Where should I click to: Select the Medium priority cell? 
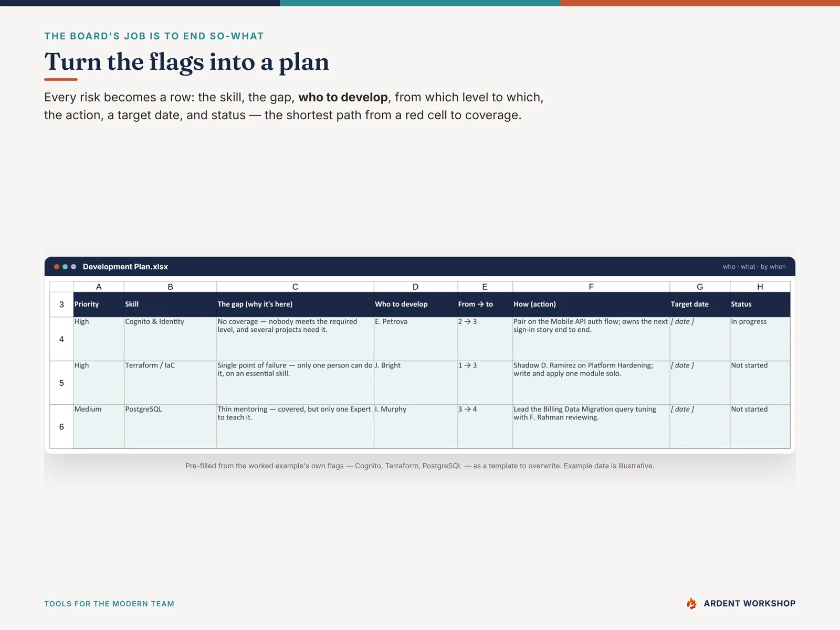[x=99, y=427]
